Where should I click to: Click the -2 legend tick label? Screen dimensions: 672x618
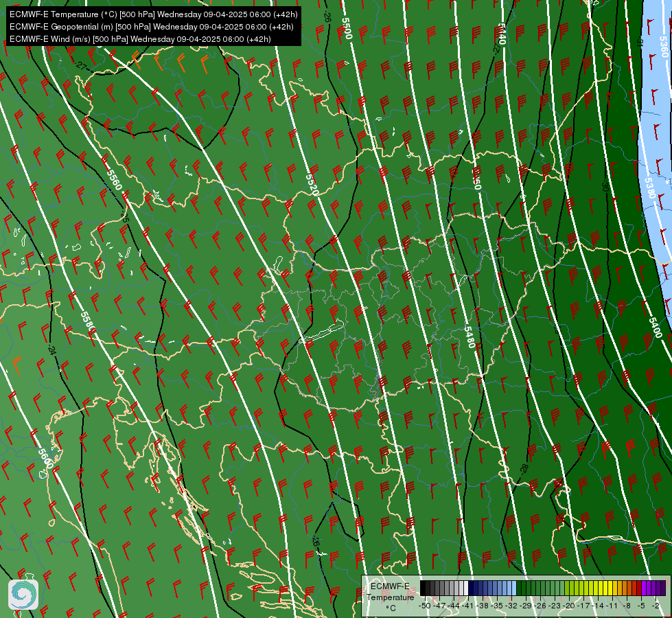click(x=656, y=606)
